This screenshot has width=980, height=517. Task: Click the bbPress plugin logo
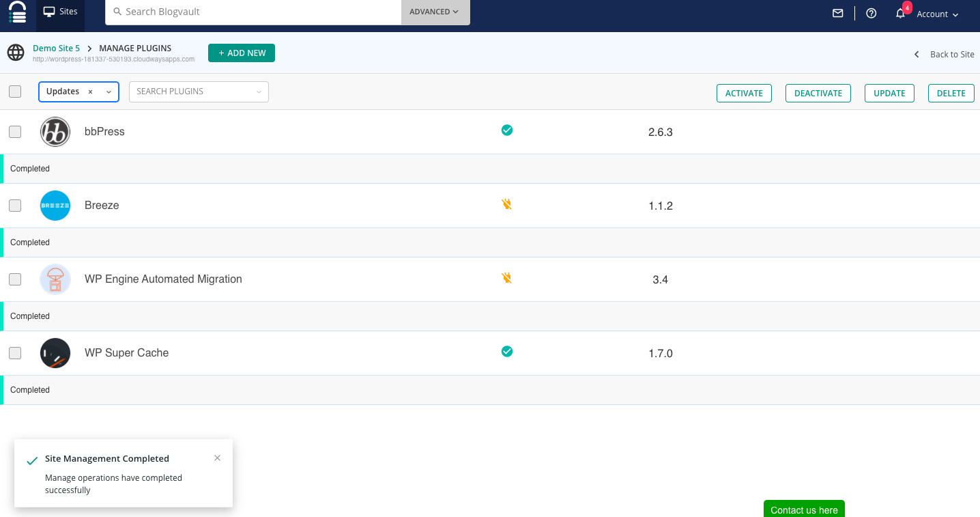pyautogui.click(x=55, y=132)
